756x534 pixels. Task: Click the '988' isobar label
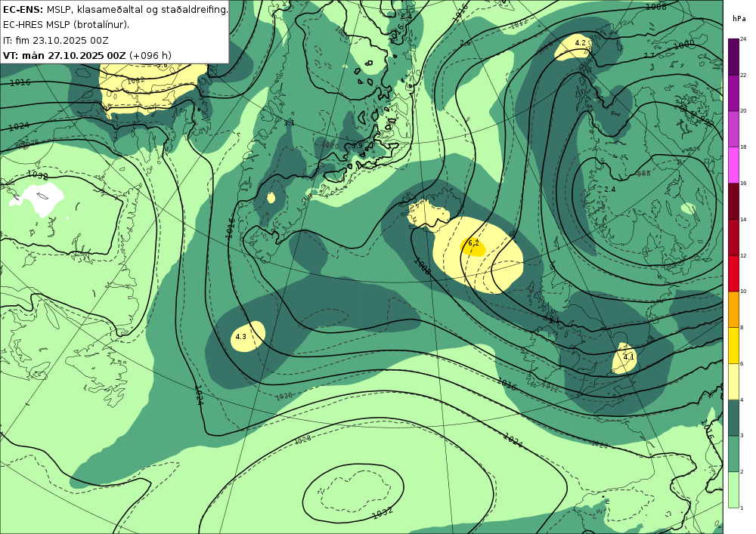pyautogui.click(x=643, y=174)
